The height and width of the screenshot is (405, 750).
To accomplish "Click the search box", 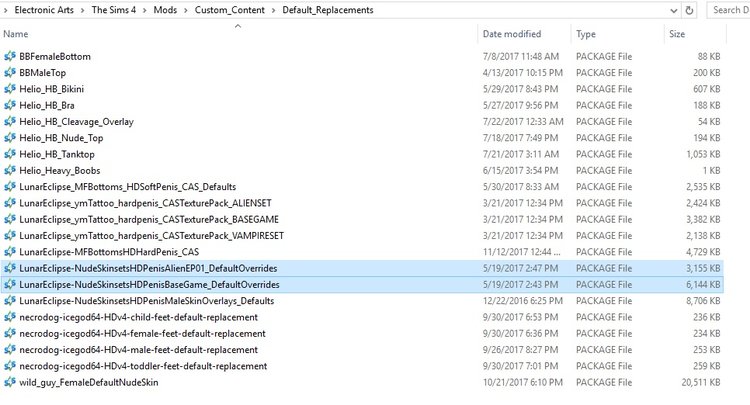I will 728,10.
